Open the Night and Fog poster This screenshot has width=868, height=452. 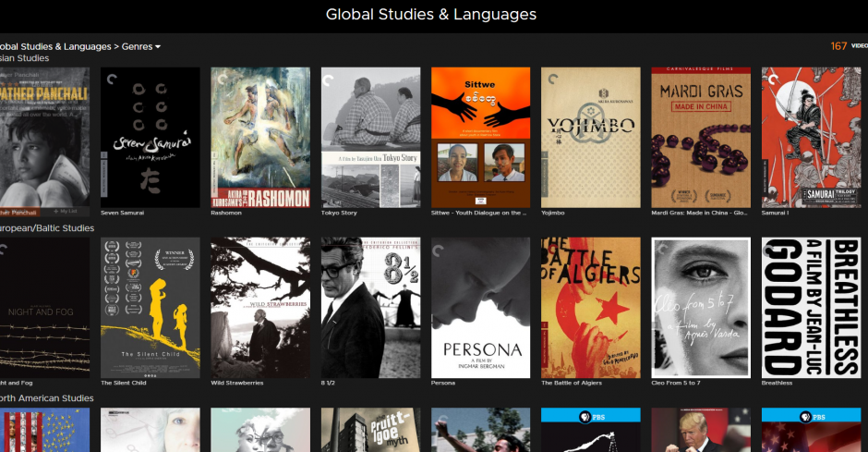coord(44,308)
